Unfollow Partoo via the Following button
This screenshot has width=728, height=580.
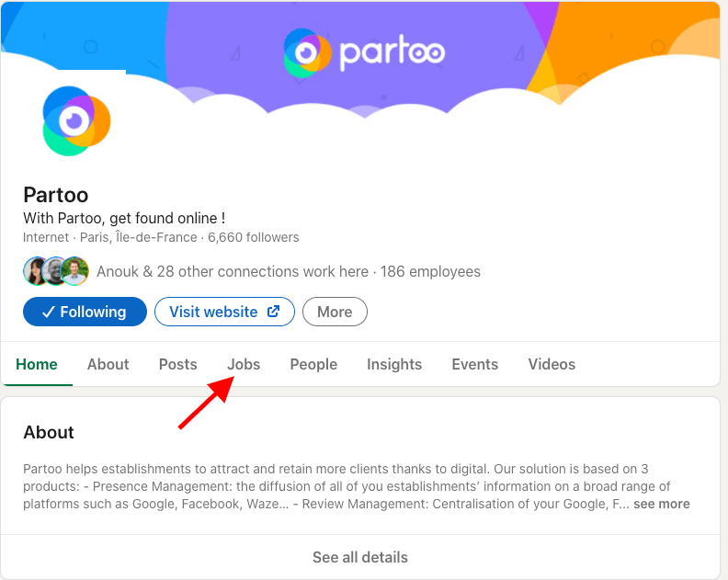85,312
